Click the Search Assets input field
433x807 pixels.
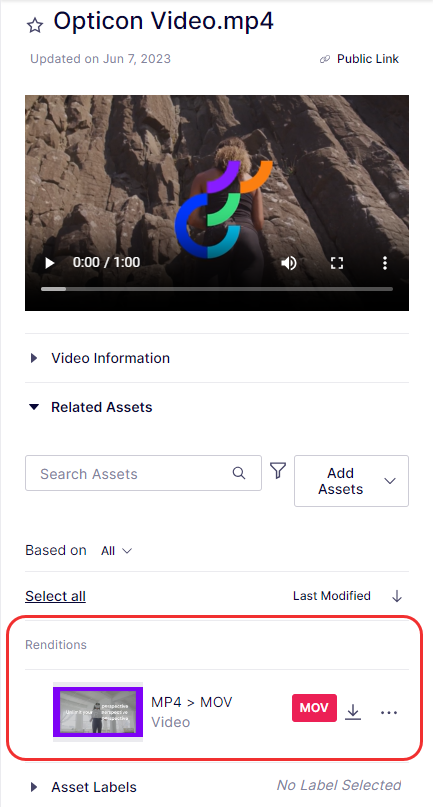coord(143,473)
